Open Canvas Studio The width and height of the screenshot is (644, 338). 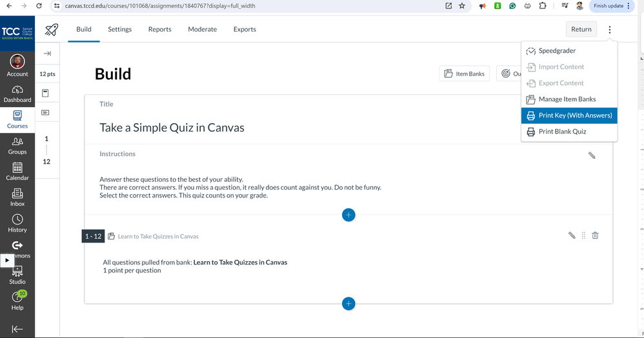pyautogui.click(x=17, y=275)
